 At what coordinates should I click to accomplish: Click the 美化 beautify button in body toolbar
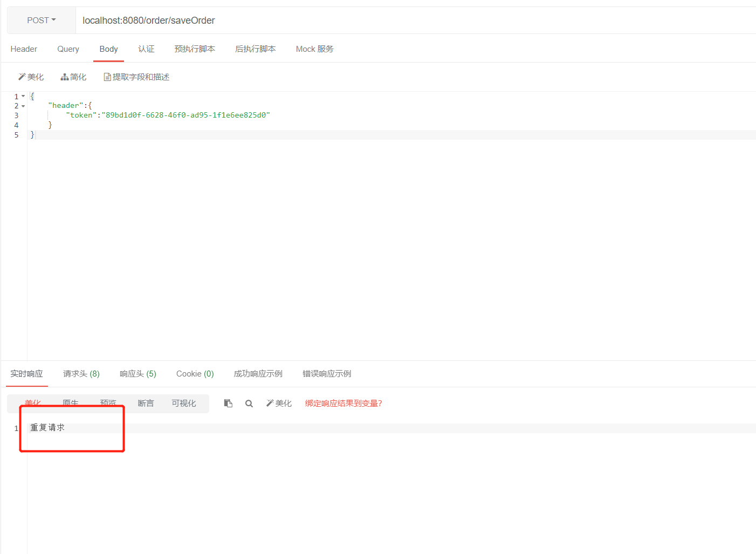point(31,77)
